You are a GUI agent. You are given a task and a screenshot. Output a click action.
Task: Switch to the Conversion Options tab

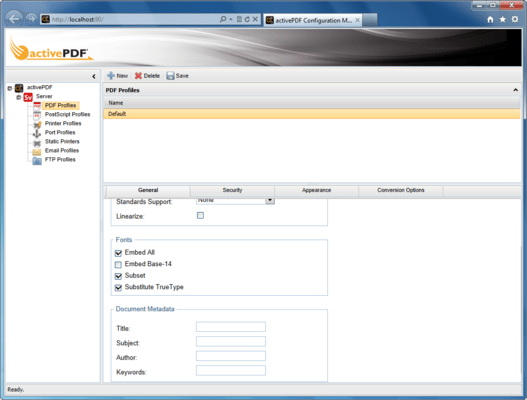[401, 190]
